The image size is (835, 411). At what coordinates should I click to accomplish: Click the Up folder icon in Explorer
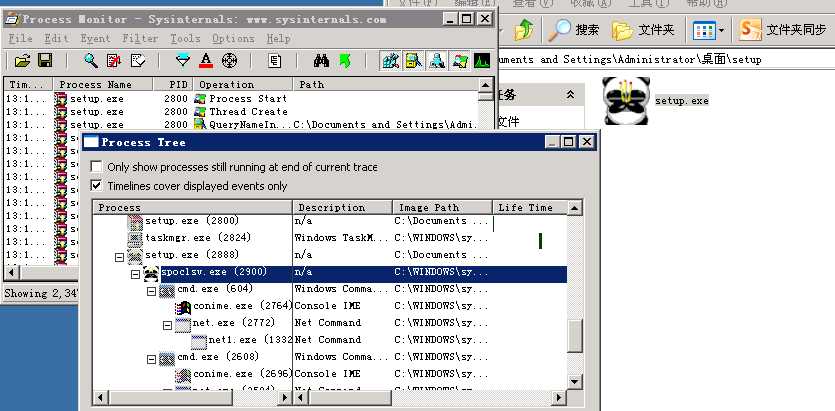[x=524, y=30]
